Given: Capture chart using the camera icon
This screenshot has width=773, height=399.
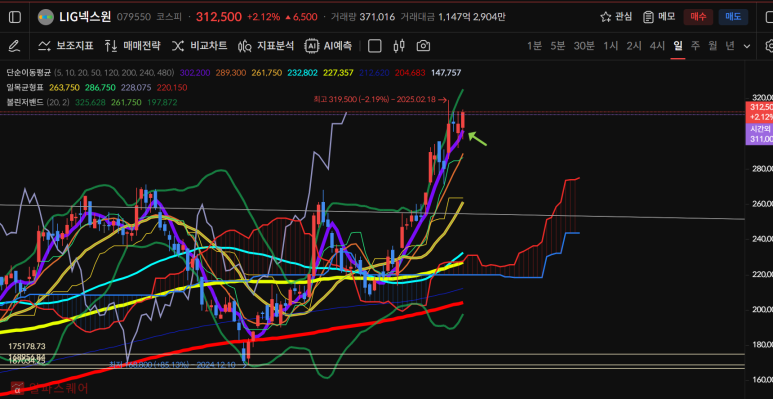Looking at the screenshot, I should (x=423, y=46).
